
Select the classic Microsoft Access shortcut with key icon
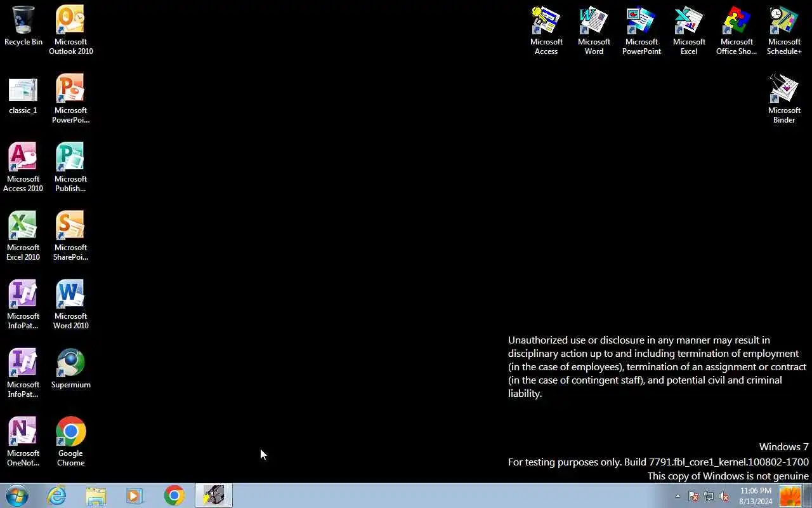(x=546, y=30)
